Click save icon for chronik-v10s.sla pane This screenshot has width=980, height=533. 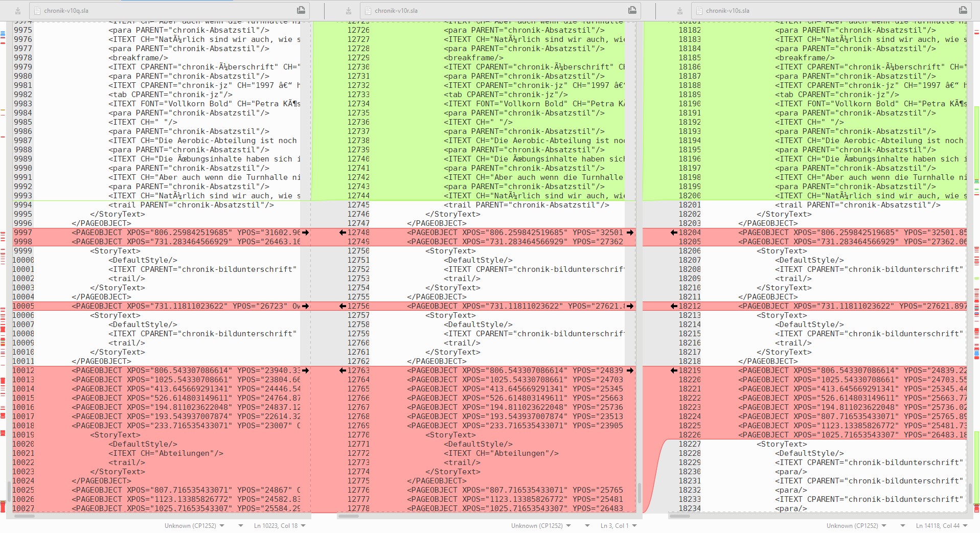point(679,11)
